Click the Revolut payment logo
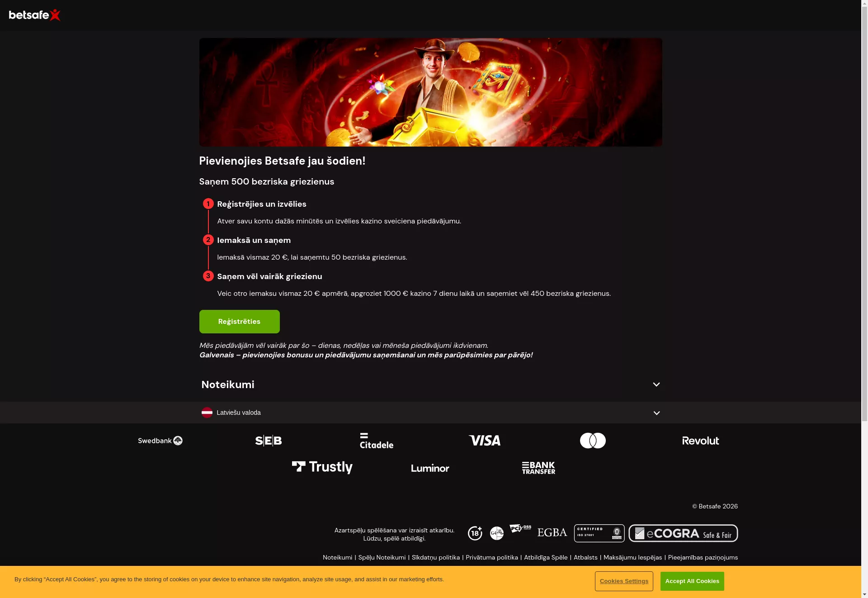The width and height of the screenshot is (868, 598). pos(701,441)
